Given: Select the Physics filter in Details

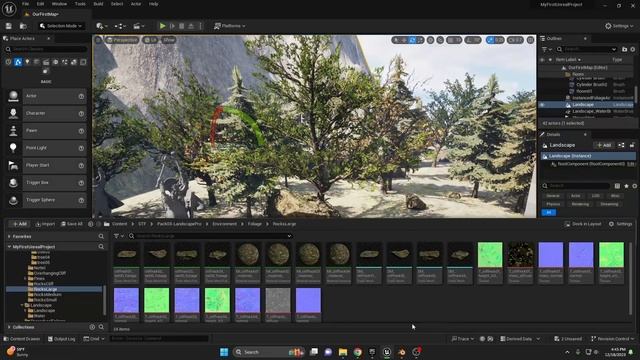Looking at the screenshot, I should pos(553,204).
